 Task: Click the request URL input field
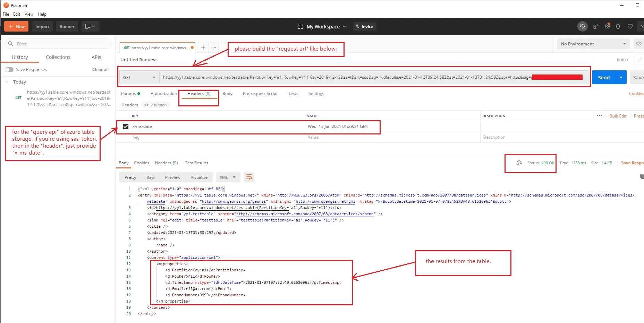(x=374, y=77)
